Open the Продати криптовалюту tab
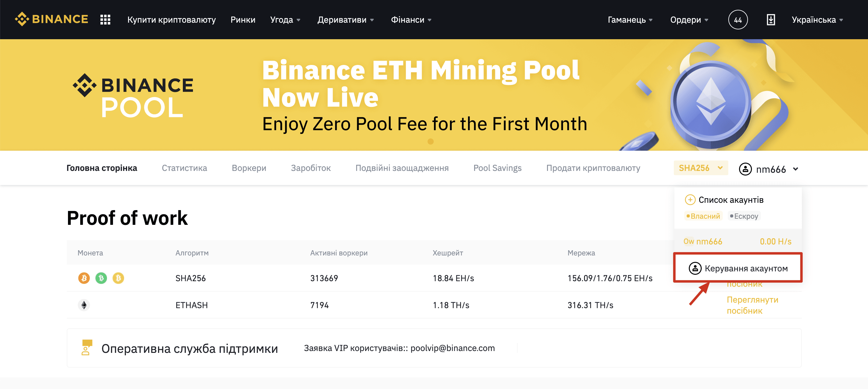Viewport: 868px width, 389px height. 593,168
